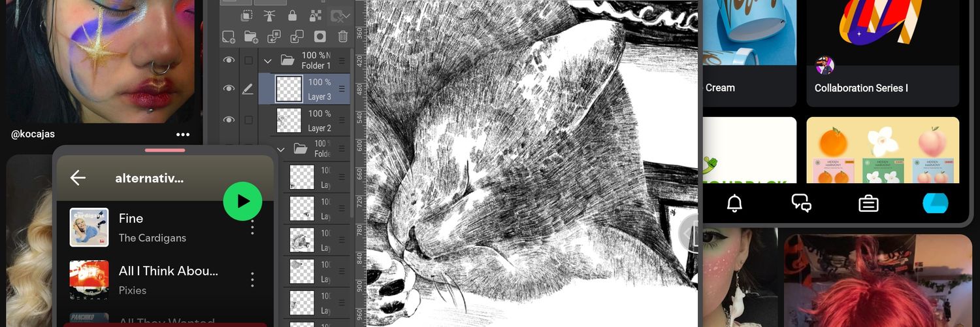Image resolution: width=980 pixels, height=327 pixels.
Task: Create a new raster layer
Action: pos(229,37)
